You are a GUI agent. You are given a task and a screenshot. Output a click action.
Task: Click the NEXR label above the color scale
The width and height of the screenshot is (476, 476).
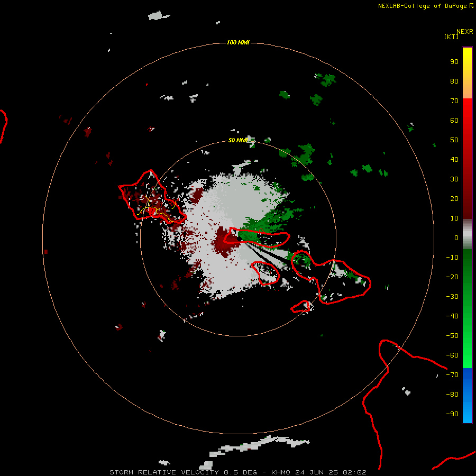tap(464, 32)
